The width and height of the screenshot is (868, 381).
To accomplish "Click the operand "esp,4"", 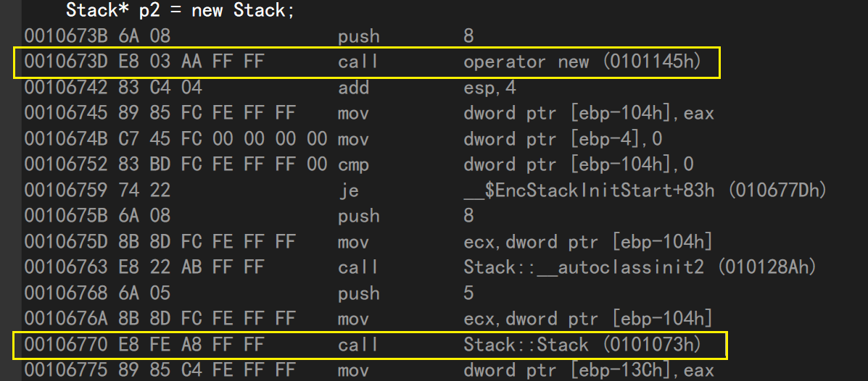I will 489,88.
